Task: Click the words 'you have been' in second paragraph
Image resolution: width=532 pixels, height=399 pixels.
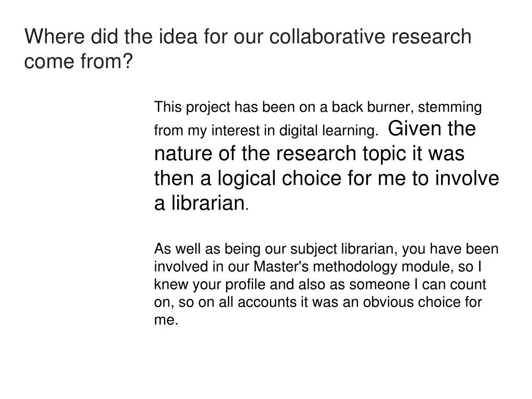Action: point(450,249)
